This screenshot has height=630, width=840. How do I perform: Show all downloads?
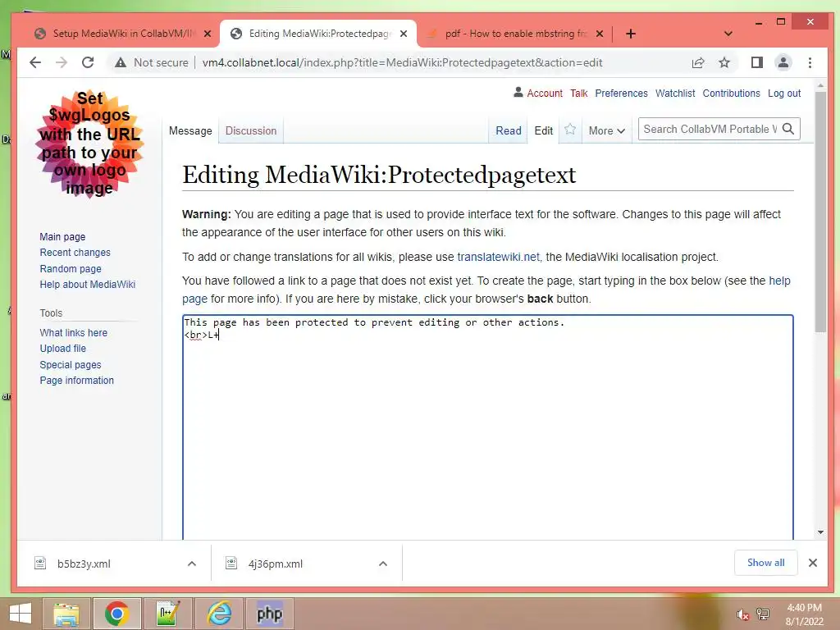click(x=765, y=563)
